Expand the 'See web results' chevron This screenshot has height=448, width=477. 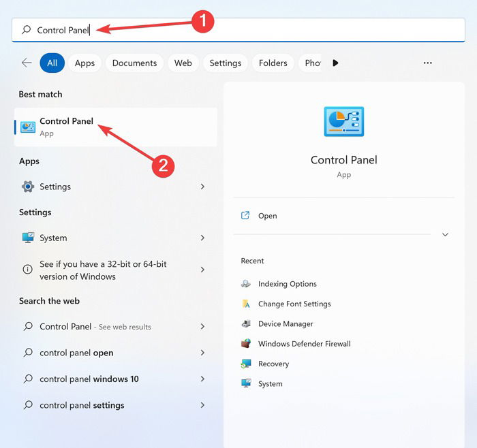[x=202, y=326]
